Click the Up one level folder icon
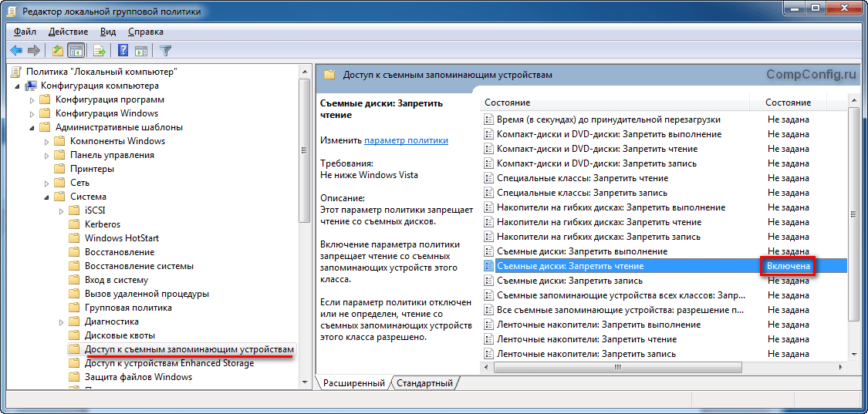The height and width of the screenshot is (414, 868). tap(58, 51)
